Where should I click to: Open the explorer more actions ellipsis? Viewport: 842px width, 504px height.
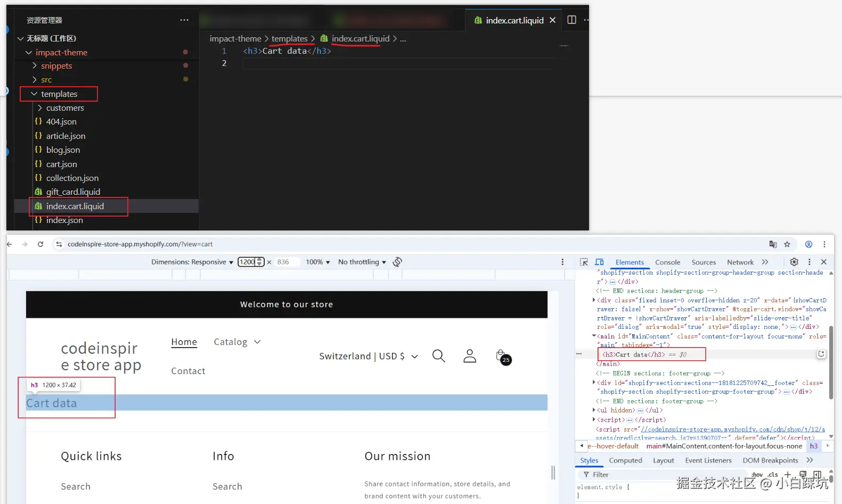(x=184, y=20)
